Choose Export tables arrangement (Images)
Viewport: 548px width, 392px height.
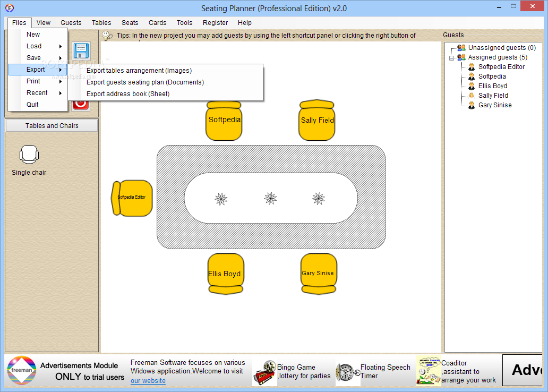coord(166,71)
